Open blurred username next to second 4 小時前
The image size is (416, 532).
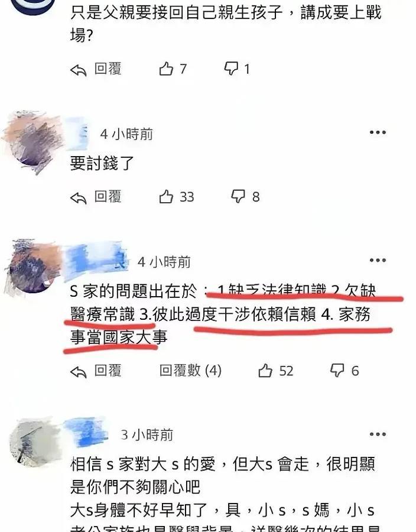point(96,261)
